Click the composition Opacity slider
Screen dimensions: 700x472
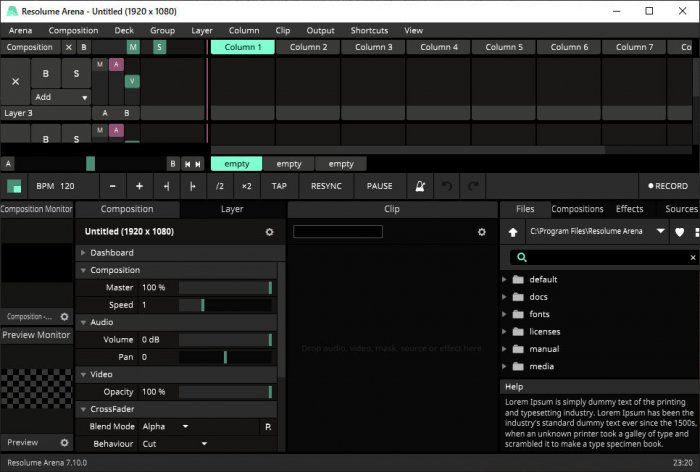coord(225,391)
